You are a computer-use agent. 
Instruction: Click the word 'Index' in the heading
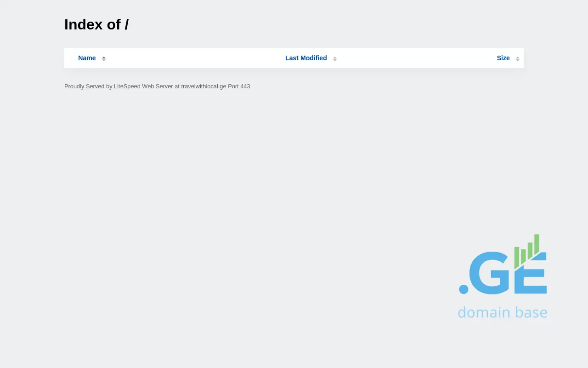[84, 24]
